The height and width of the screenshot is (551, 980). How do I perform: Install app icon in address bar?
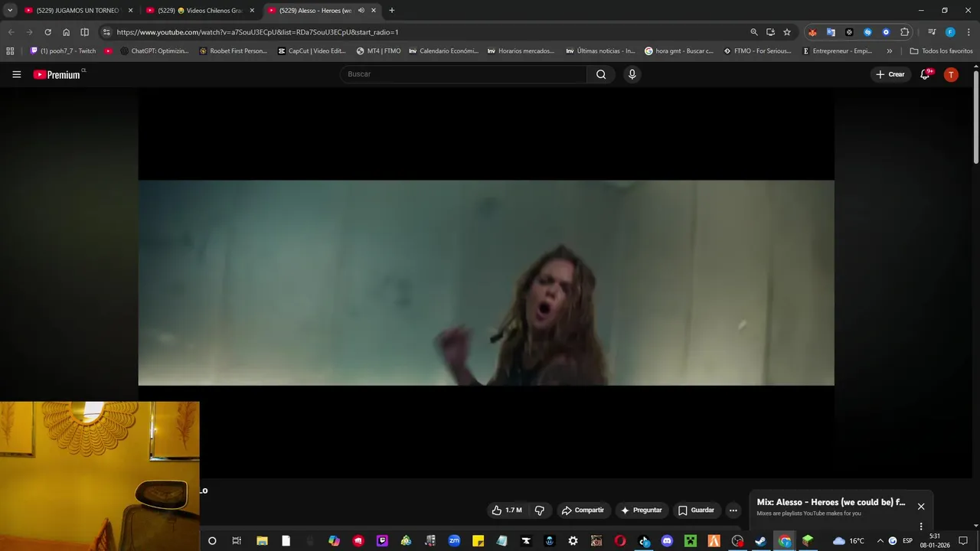click(770, 32)
